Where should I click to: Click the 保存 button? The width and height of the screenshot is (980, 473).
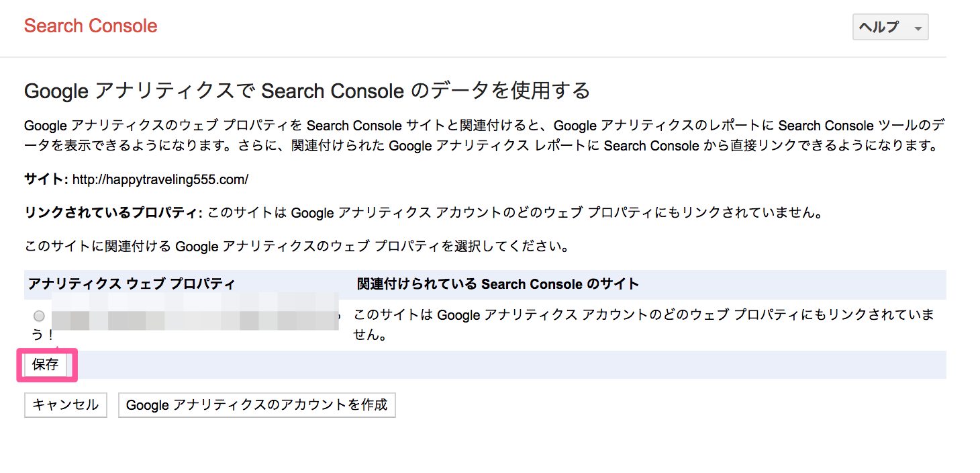coord(46,365)
